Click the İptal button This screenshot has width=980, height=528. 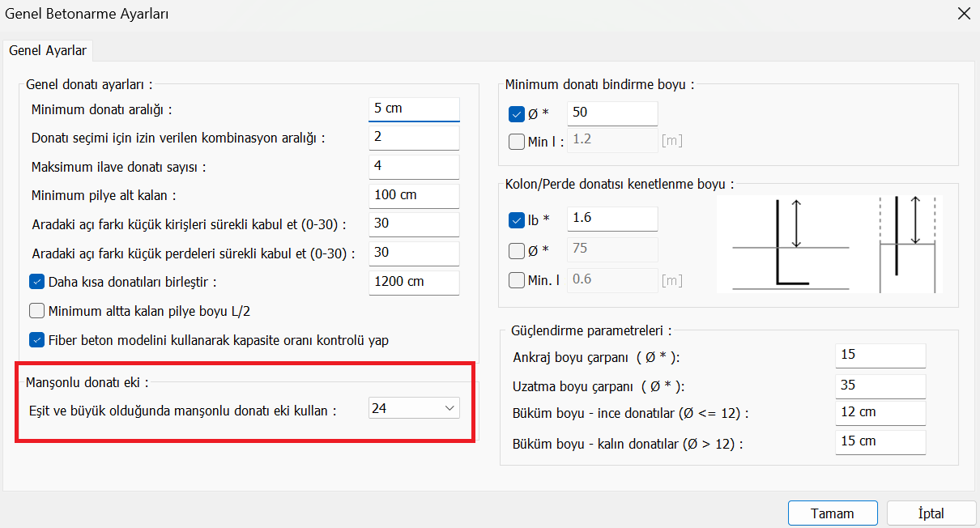[931, 513]
